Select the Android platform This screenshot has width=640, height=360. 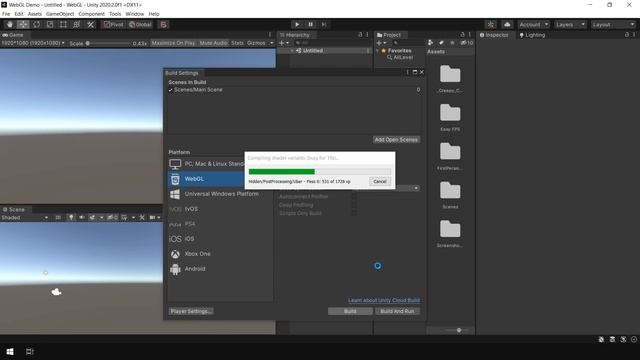click(220, 269)
